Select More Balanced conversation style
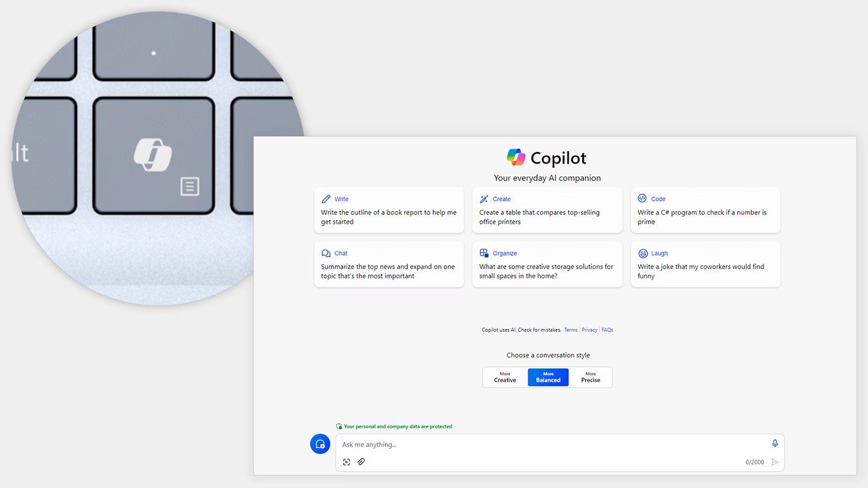Screen dimensions: 868x488 pos(548,378)
